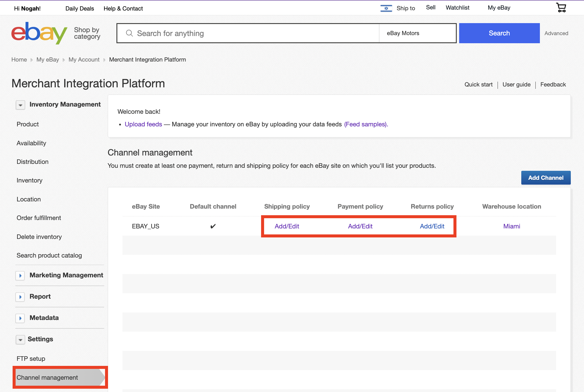Open the My eBay top menu
Screen dimensions: 584x392
(499, 8)
